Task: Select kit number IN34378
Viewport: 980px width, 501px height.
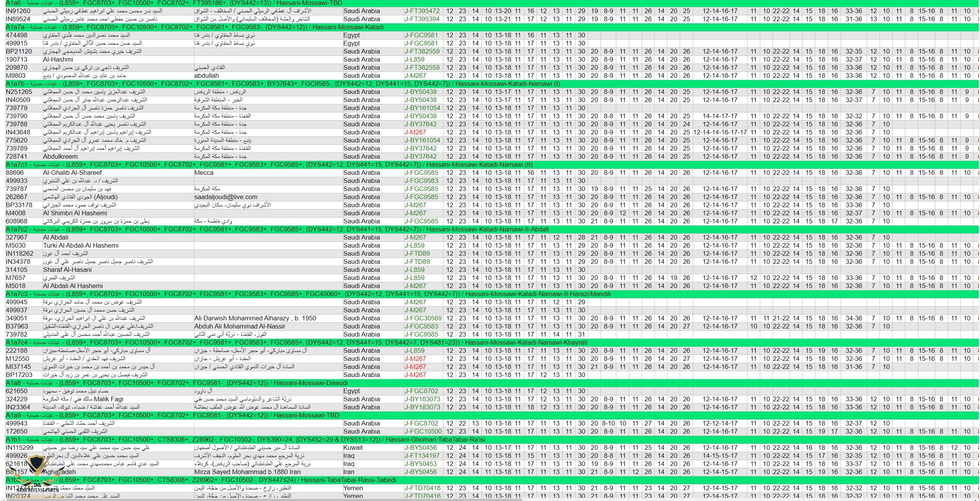Action: pyautogui.click(x=18, y=261)
